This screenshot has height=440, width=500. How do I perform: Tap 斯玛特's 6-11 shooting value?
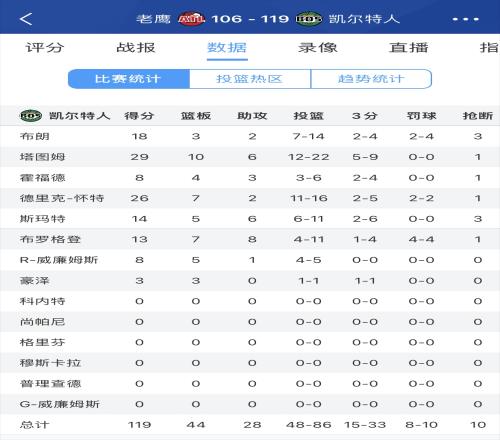308,219
